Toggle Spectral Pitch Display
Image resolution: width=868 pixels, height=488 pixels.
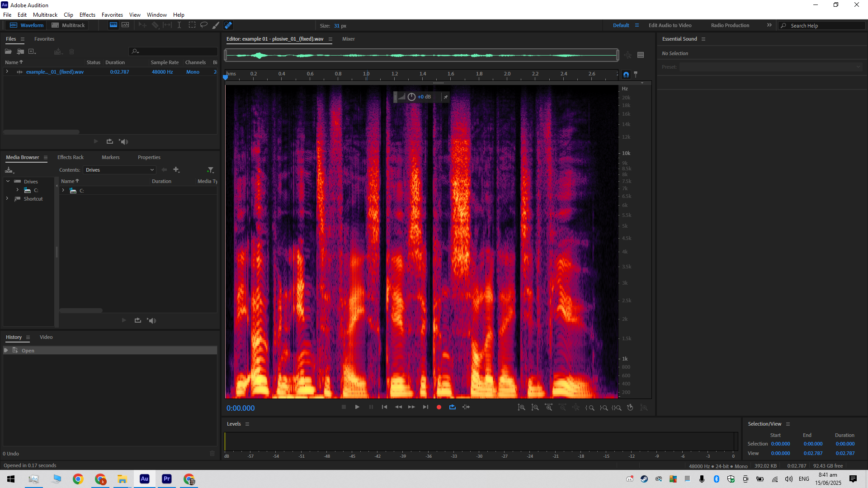(x=125, y=25)
